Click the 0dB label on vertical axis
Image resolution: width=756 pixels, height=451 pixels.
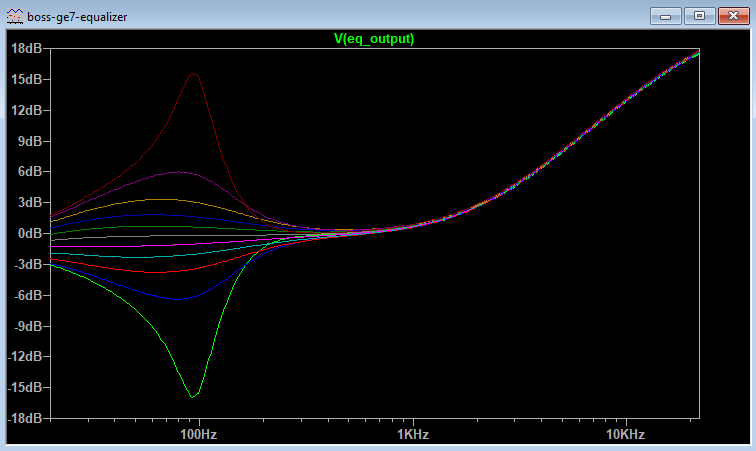pos(30,233)
